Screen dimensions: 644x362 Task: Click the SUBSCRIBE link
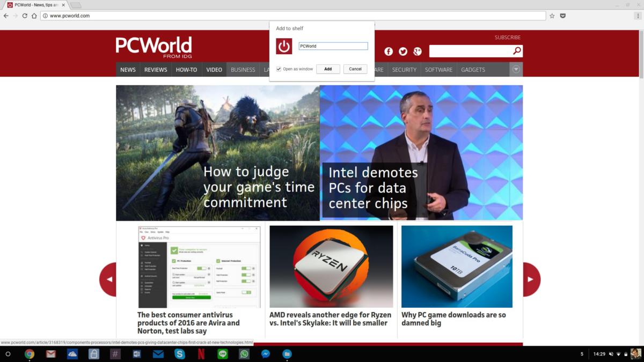pos(508,38)
